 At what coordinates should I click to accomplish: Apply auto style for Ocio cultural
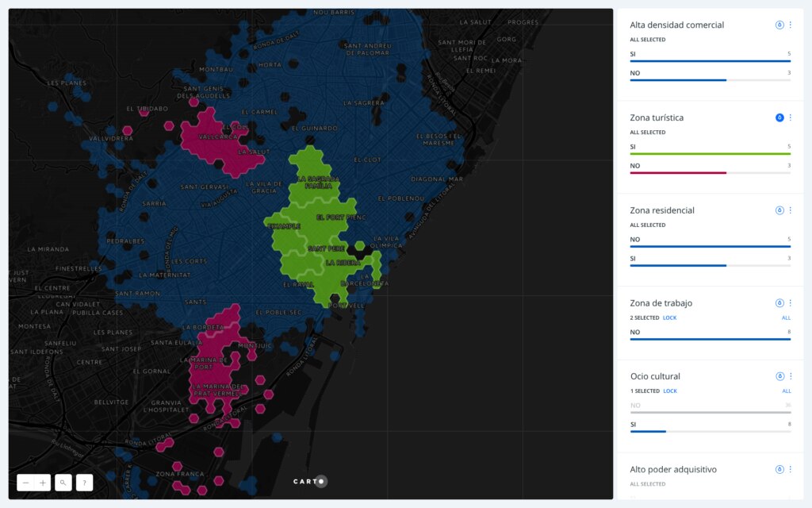(x=779, y=376)
